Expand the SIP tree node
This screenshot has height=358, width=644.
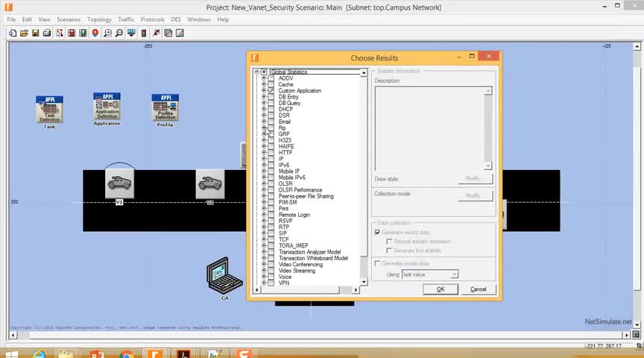coord(264,233)
